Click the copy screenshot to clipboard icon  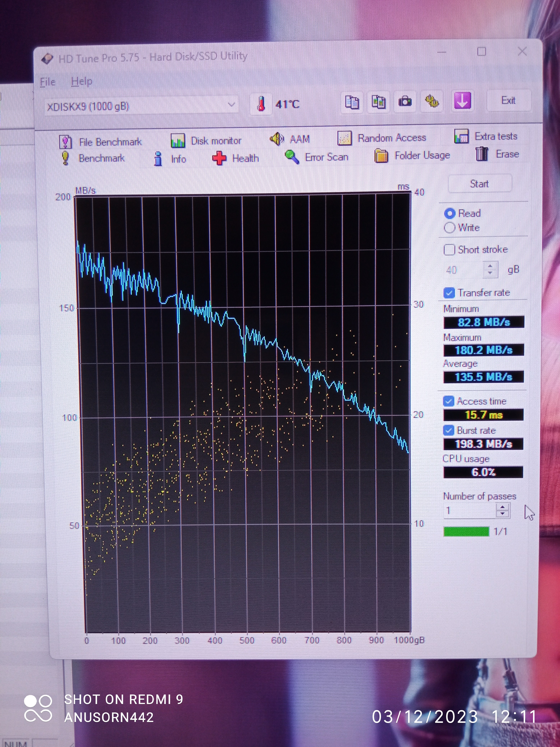click(378, 102)
